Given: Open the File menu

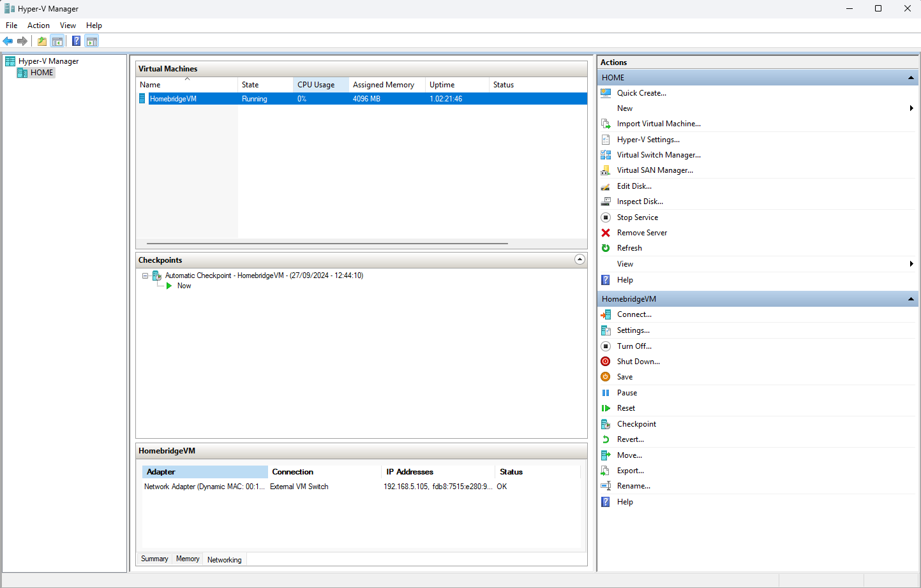Looking at the screenshot, I should coord(11,26).
